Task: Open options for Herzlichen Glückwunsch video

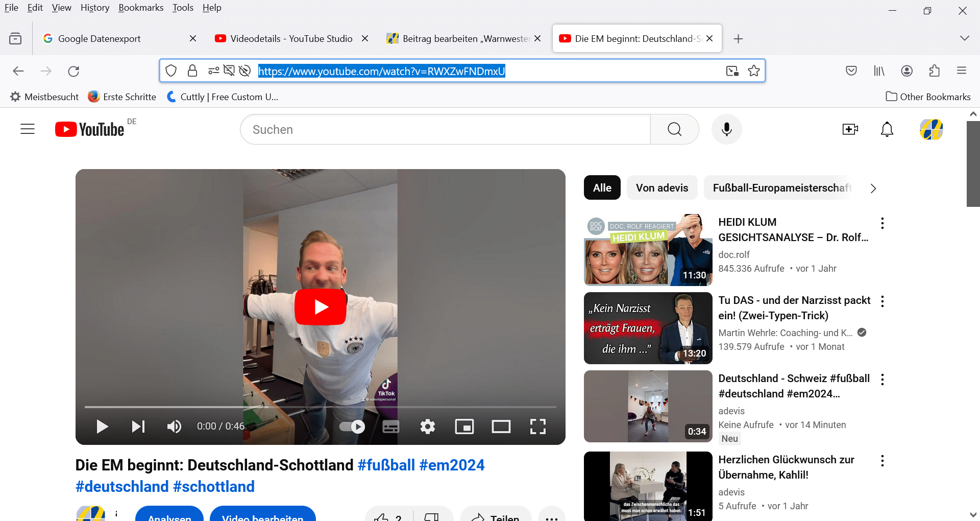Action: (x=883, y=461)
